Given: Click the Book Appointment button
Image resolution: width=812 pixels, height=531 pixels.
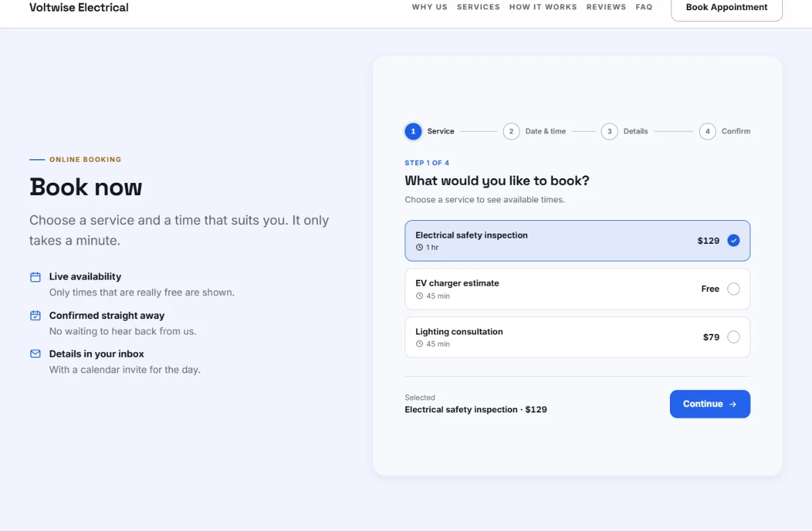Looking at the screenshot, I should tap(727, 7).
